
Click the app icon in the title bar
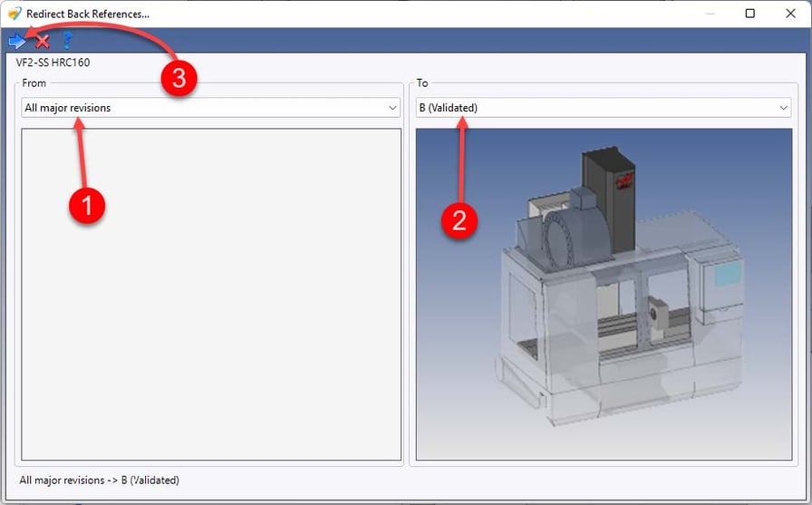(x=14, y=14)
